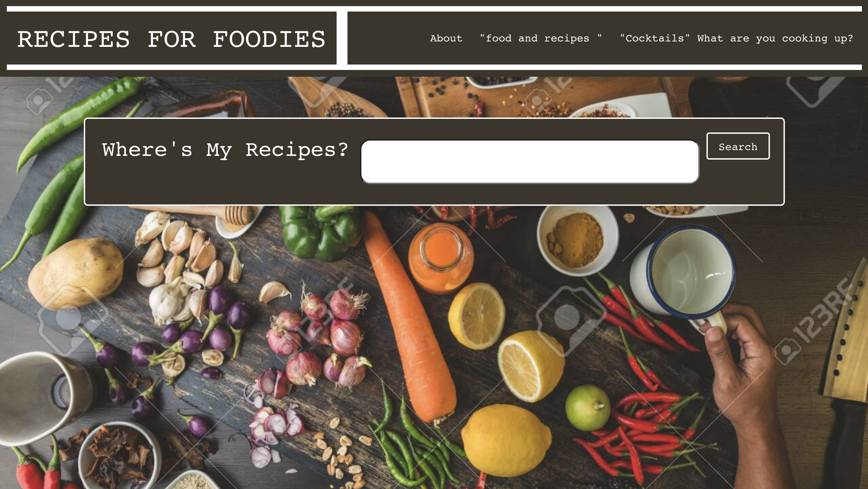The image size is (868, 489).
Task: Click the large carrot in the background photo
Action: [x=411, y=316]
